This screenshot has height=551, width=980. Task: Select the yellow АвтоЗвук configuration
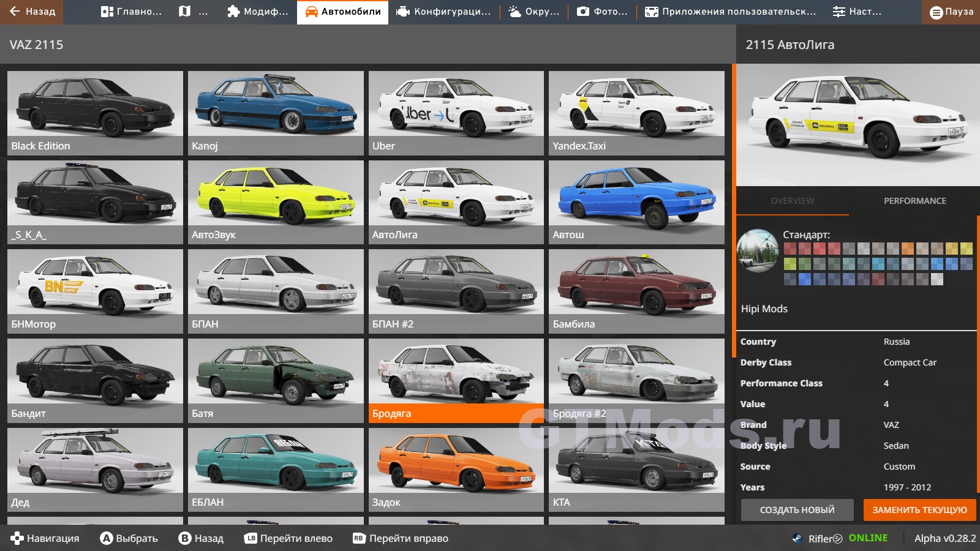point(276,202)
